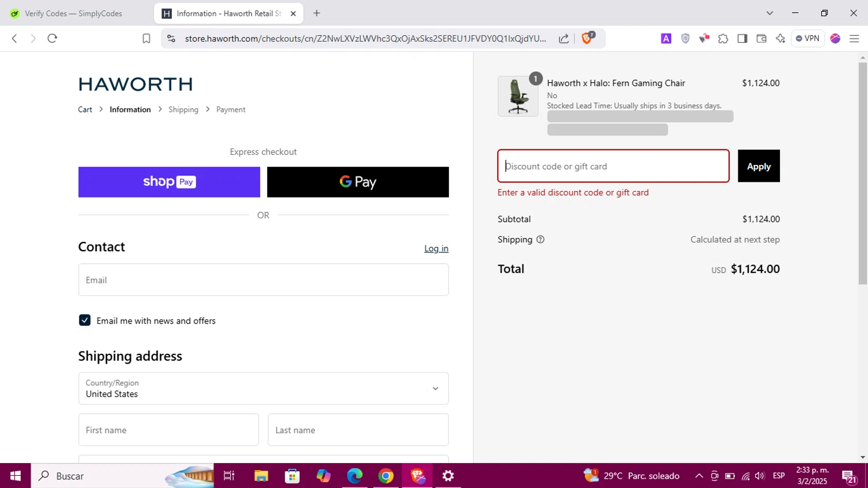
Task: Open the Windows Start menu
Action: pyautogui.click(x=15, y=476)
